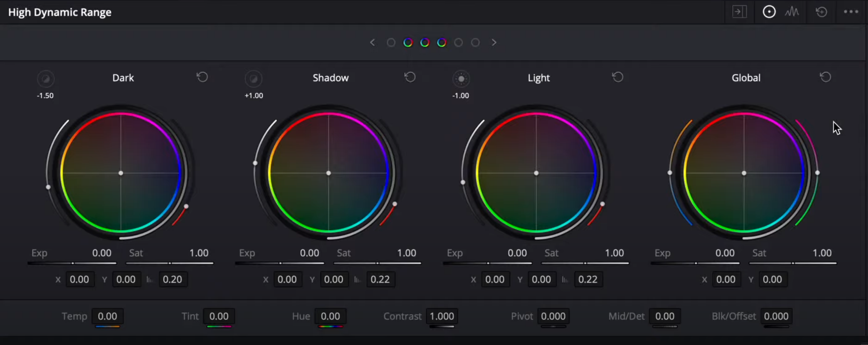Click the Light wheel Y value field
Screen dimensions: 868x345
(x=541, y=279)
